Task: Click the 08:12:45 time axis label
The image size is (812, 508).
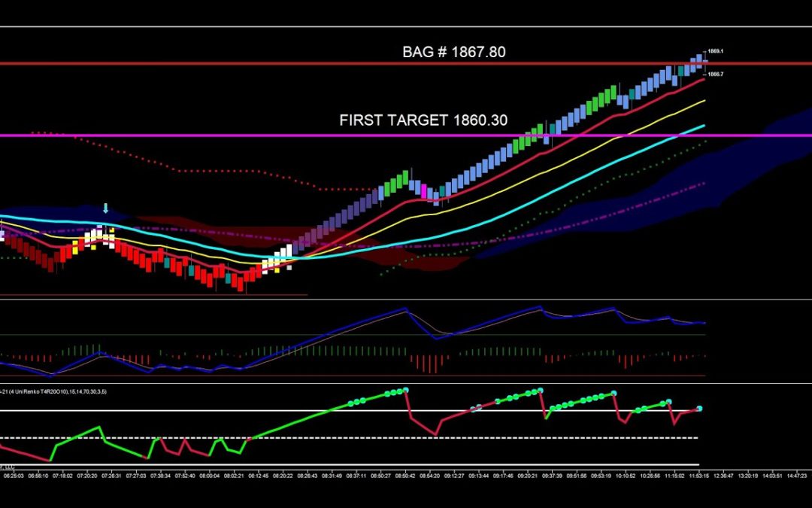Action: 258,476
